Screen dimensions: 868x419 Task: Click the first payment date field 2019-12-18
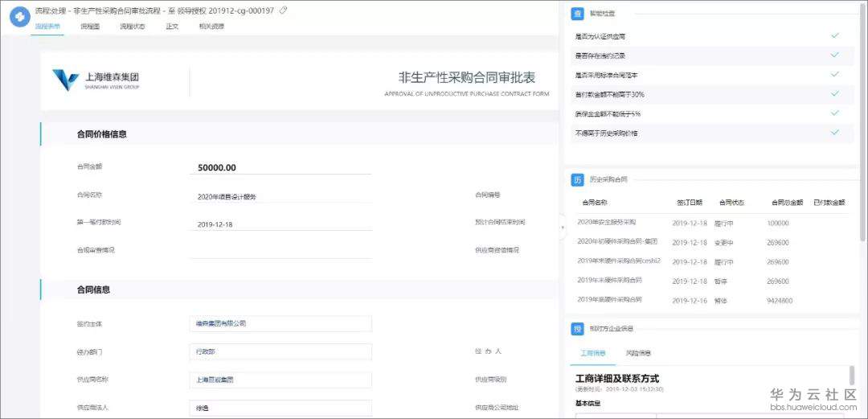280,224
